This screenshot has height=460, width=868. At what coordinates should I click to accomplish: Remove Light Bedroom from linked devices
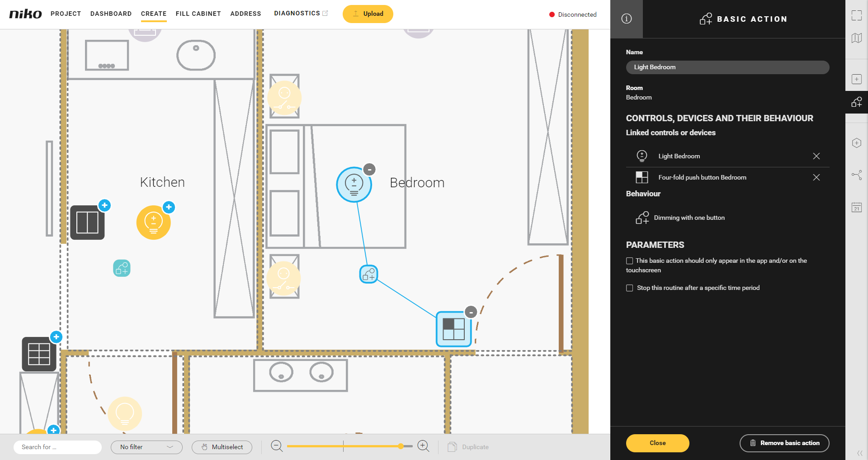(x=816, y=156)
